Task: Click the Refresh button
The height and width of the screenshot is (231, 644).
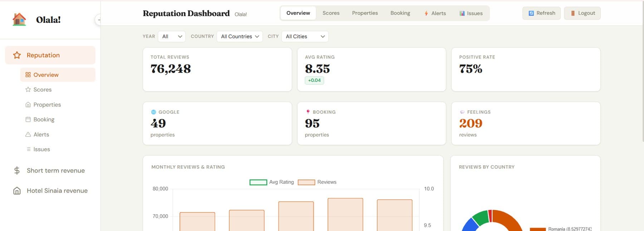Action: pos(541,13)
